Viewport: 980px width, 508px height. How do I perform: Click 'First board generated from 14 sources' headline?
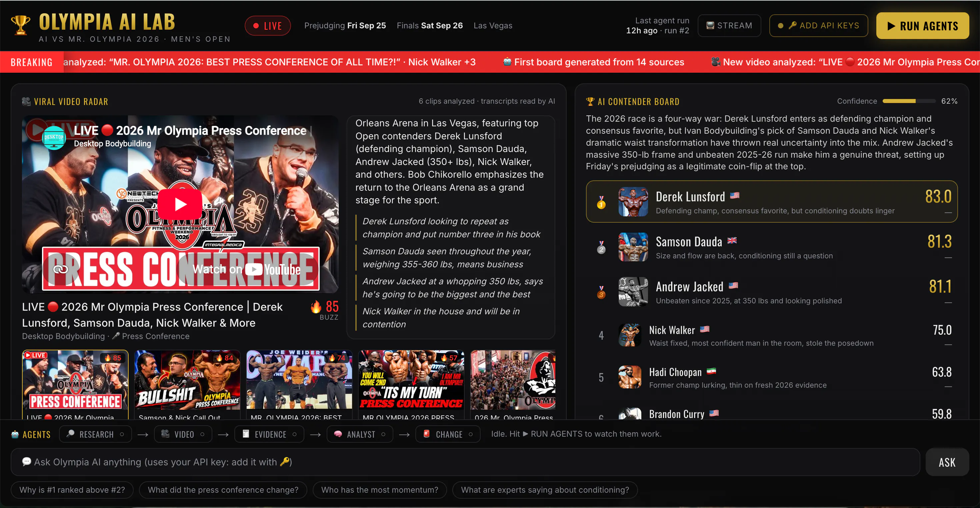click(599, 62)
